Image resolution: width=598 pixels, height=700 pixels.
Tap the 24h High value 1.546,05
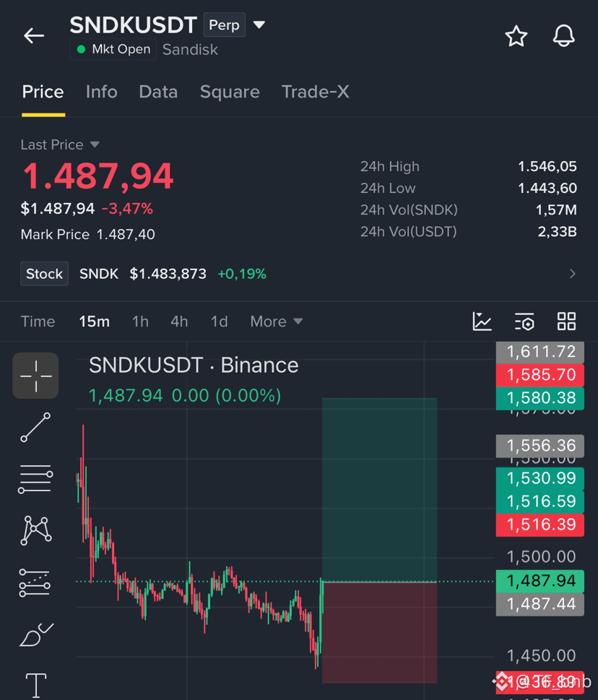click(547, 167)
